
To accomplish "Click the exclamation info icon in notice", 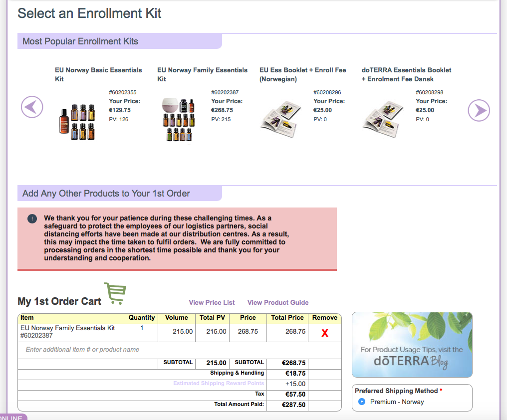I will click(32, 219).
